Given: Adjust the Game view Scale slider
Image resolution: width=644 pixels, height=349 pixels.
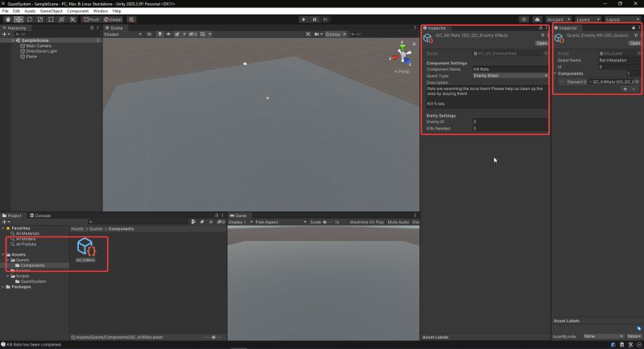Looking at the screenshot, I should click(328, 222).
